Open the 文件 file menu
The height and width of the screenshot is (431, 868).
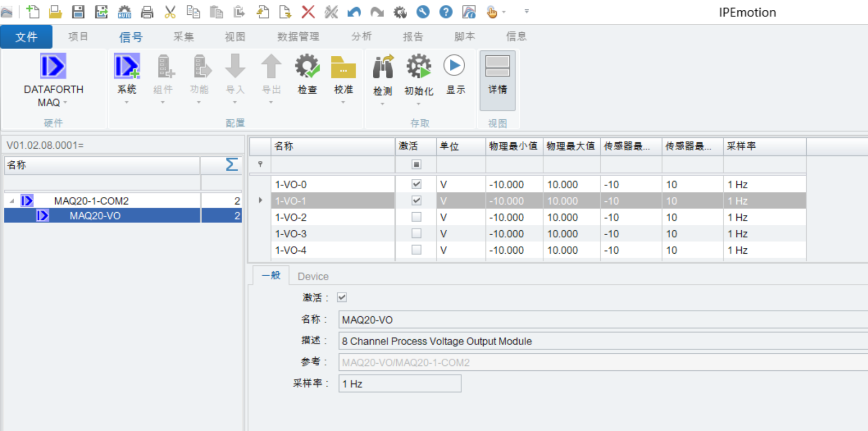(x=26, y=37)
